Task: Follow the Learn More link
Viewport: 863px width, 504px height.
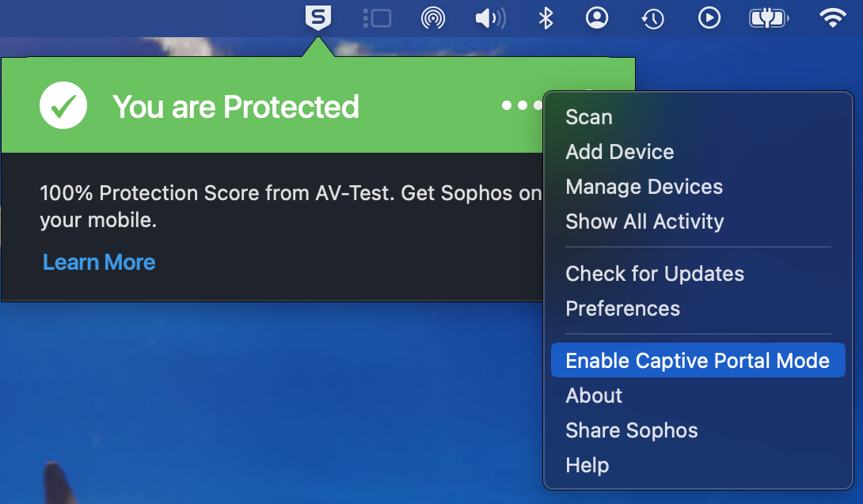Action: [99, 262]
